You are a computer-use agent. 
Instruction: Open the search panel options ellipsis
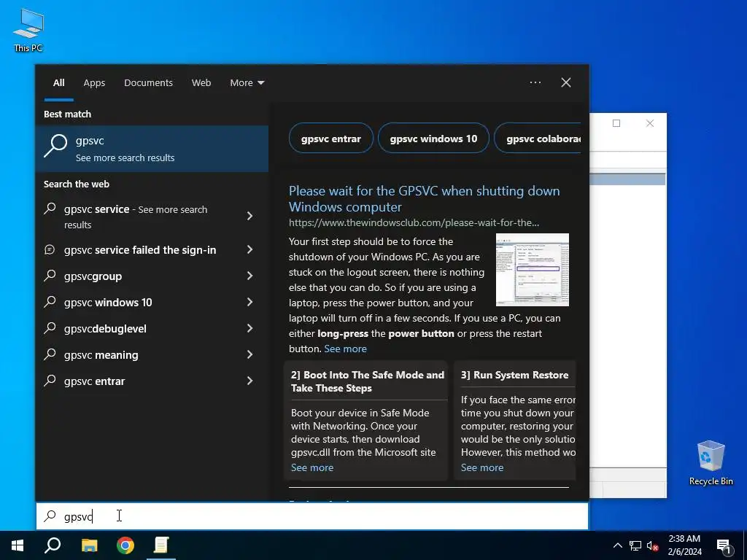(535, 82)
